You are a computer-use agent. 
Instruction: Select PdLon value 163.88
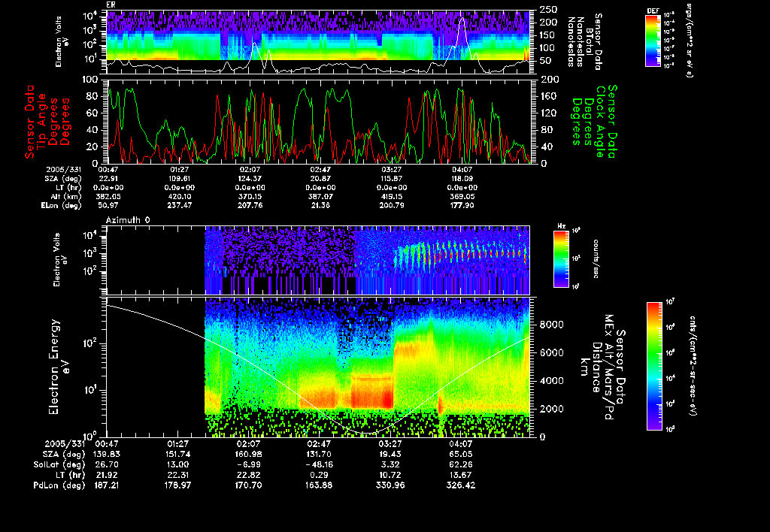click(319, 485)
